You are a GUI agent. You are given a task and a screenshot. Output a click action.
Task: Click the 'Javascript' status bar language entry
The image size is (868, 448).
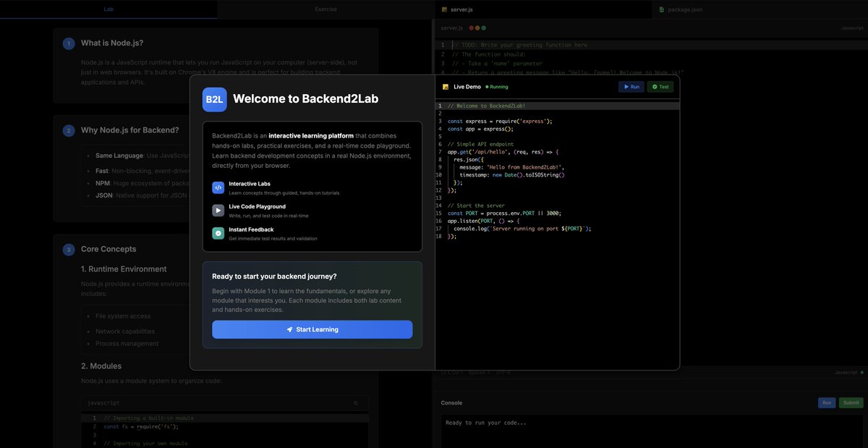pos(846,373)
